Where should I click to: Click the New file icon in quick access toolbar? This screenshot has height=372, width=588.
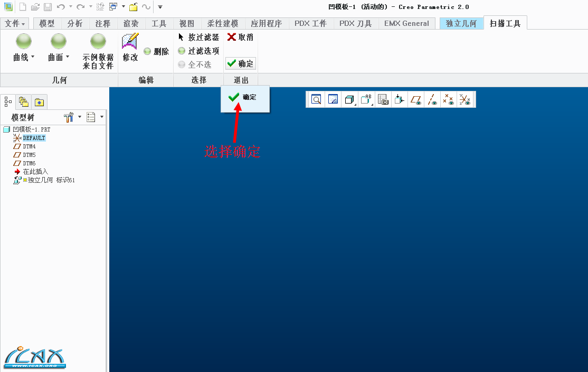click(x=23, y=7)
